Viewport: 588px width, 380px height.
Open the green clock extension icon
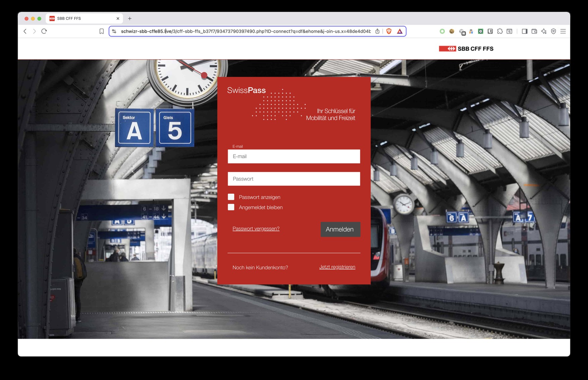tap(481, 31)
